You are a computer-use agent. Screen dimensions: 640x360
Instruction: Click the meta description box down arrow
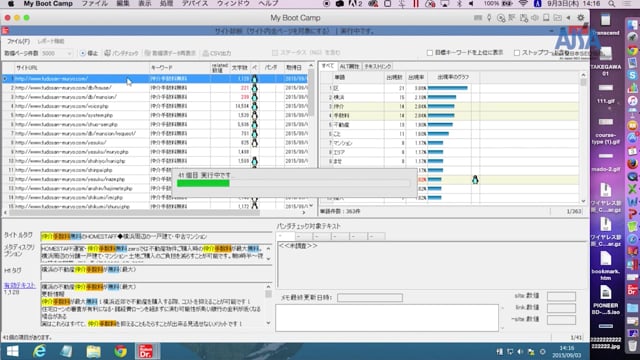pos(268,259)
